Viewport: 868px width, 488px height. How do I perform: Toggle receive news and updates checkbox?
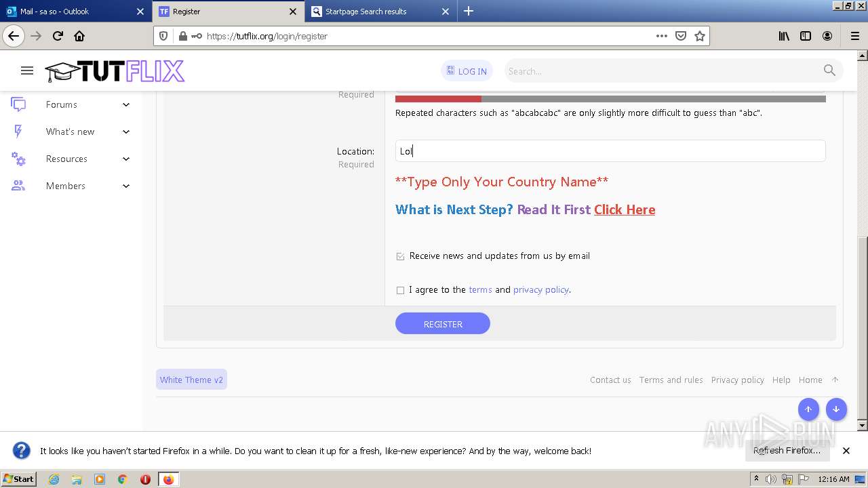tap(400, 256)
